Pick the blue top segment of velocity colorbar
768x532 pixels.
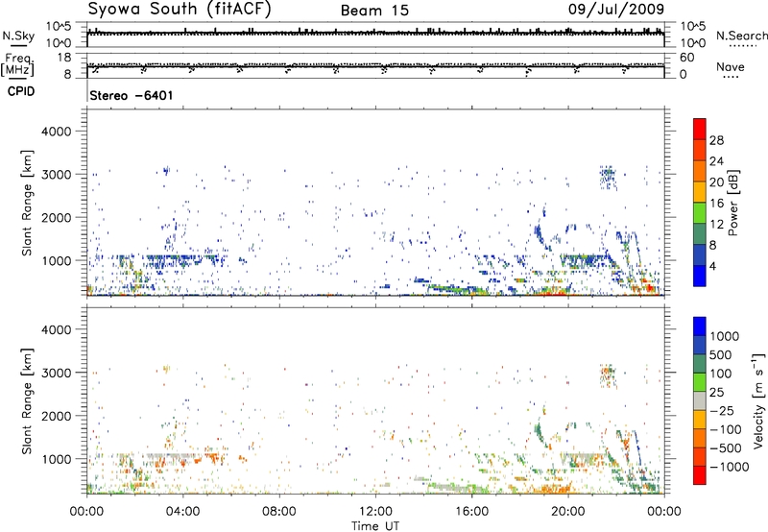tap(700, 326)
